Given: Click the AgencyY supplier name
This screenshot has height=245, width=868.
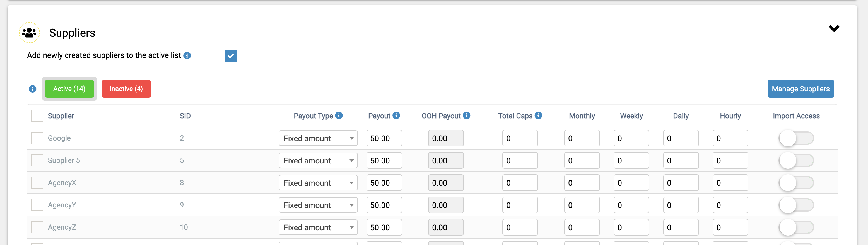Looking at the screenshot, I should 62,205.
